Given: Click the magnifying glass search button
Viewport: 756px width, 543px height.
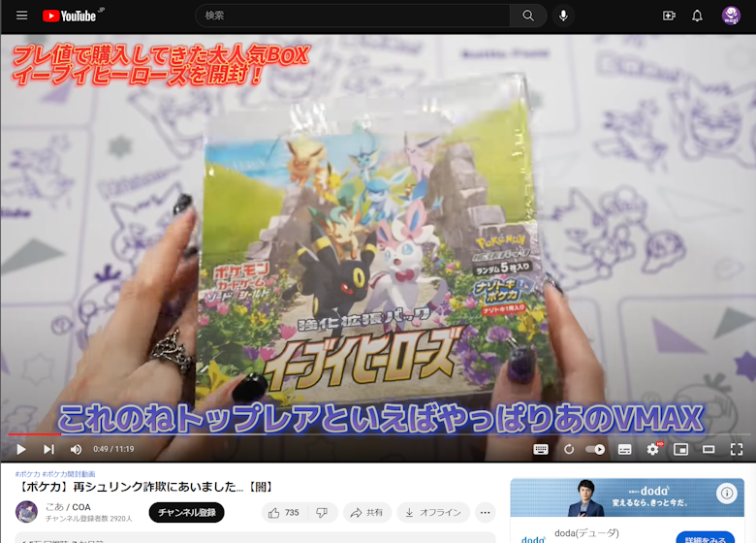Looking at the screenshot, I should tap(528, 16).
